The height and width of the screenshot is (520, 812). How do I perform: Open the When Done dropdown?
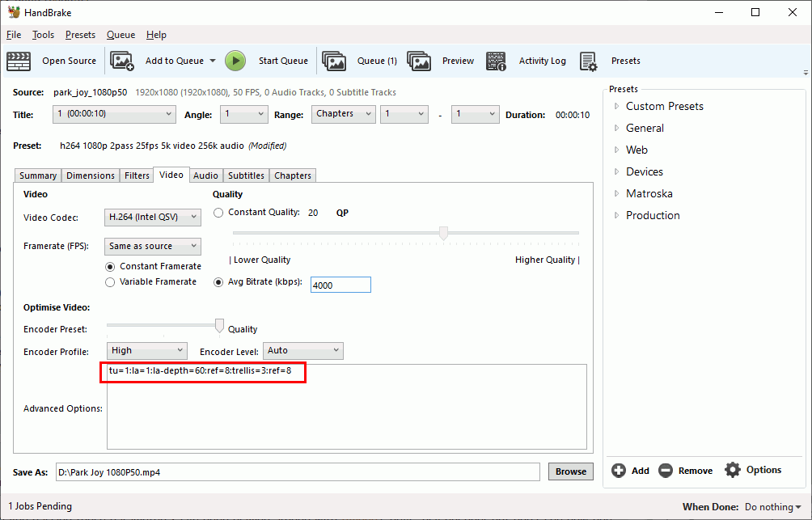click(773, 506)
